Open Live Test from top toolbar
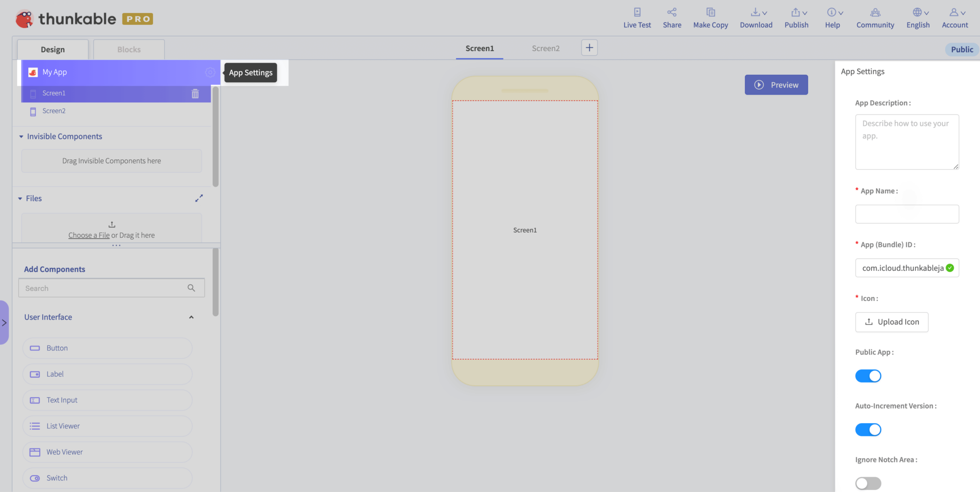Image resolution: width=980 pixels, height=492 pixels. pos(637,18)
